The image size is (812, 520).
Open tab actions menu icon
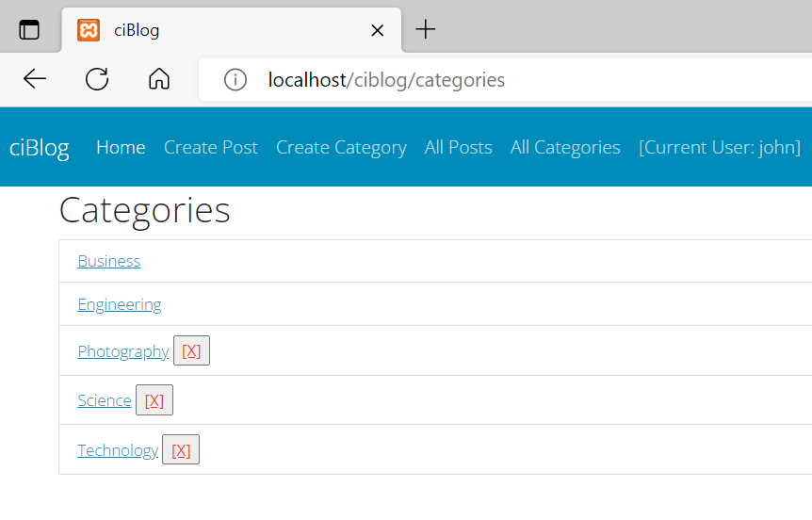[29, 30]
